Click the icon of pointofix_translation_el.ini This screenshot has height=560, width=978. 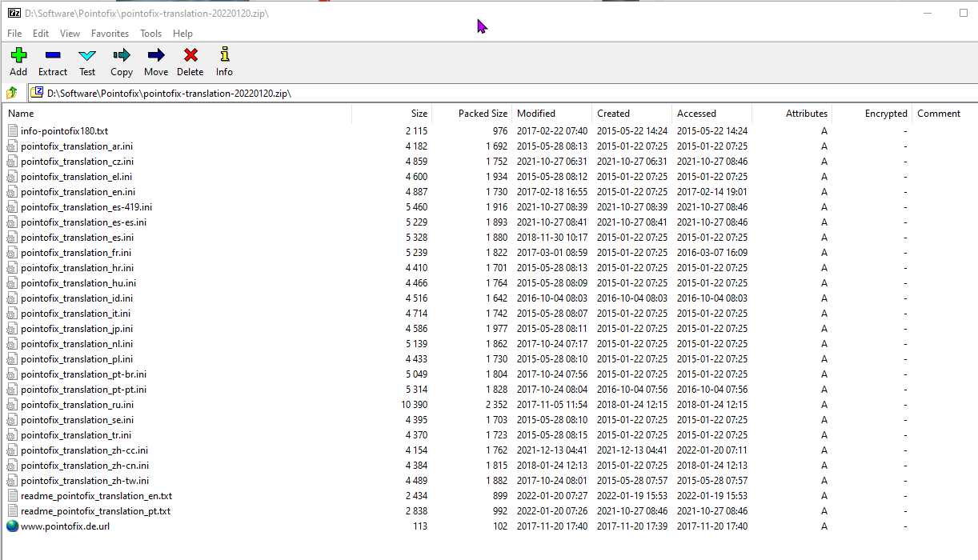click(x=12, y=176)
